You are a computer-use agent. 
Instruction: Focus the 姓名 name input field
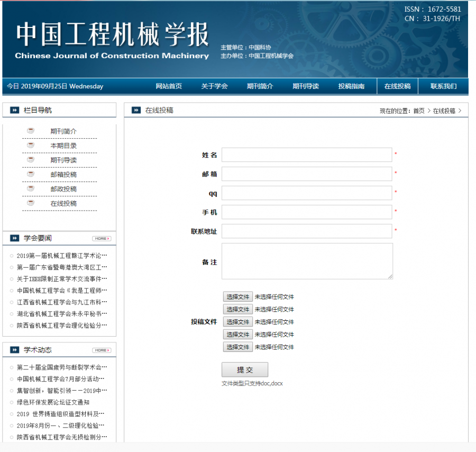[x=307, y=155]
